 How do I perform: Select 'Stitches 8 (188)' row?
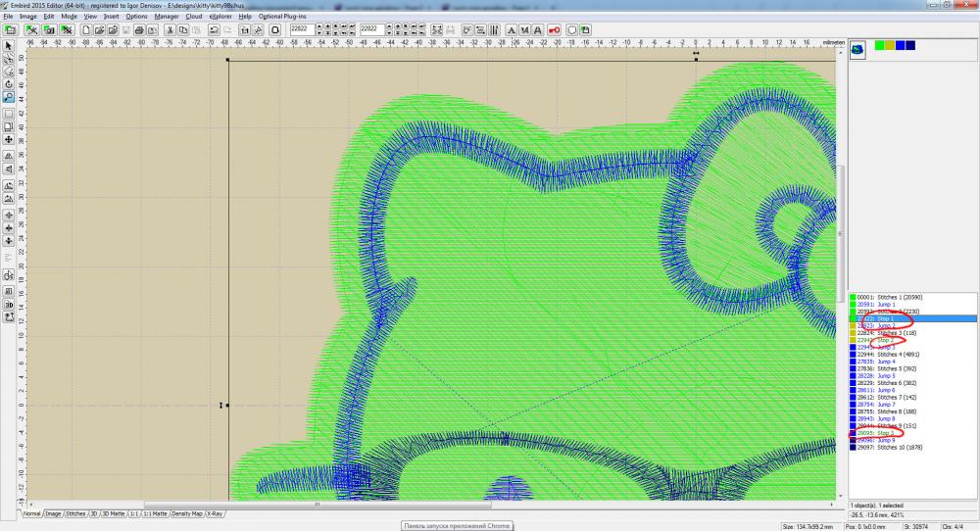pos(911,411)
